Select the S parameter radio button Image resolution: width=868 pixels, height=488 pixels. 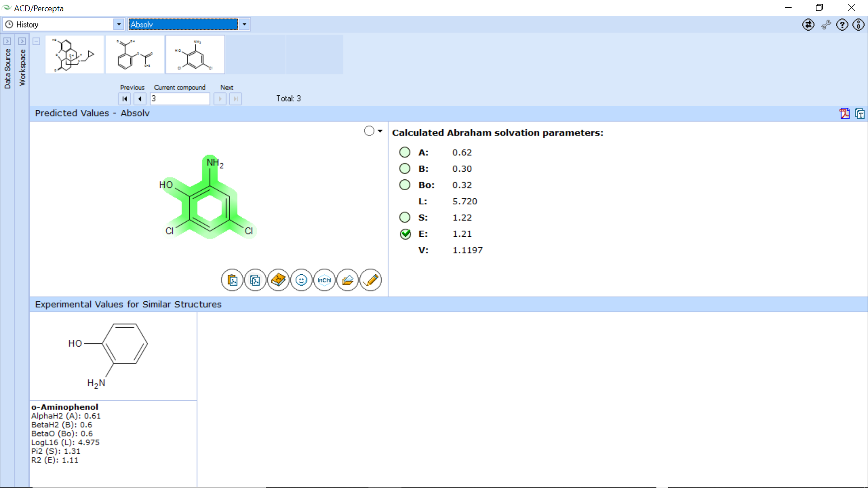click(x=405, y=217)
